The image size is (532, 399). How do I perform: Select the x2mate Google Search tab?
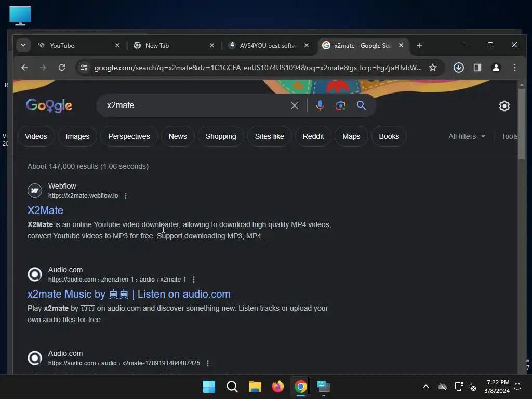click(x=363, y=45)
